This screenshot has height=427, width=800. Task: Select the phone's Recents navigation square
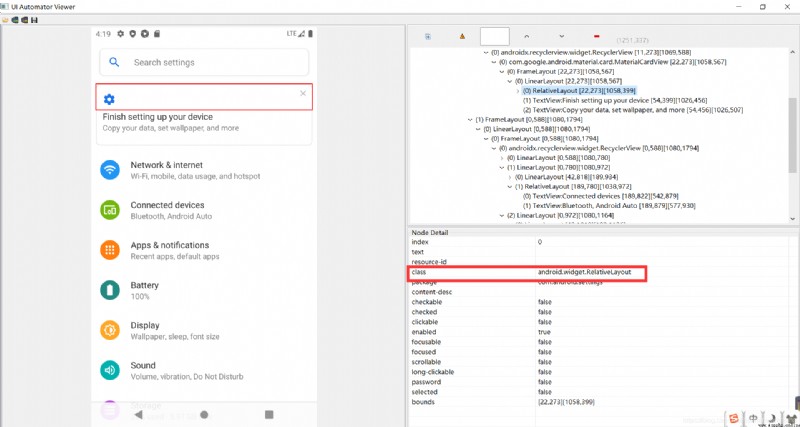pyautogui.click(x=269, y=414)
